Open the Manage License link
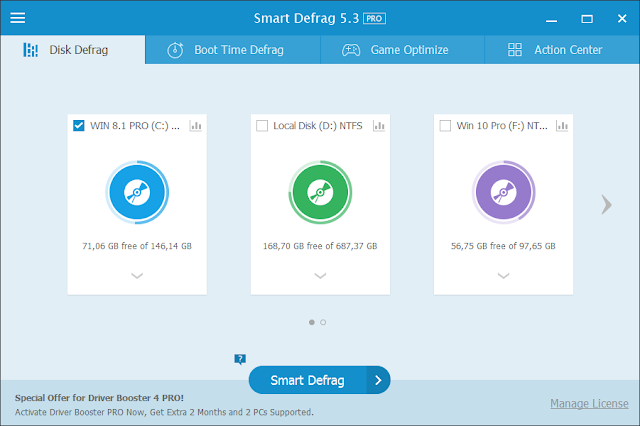The width and height of the screenshot is (640, 426). (589, 404)
